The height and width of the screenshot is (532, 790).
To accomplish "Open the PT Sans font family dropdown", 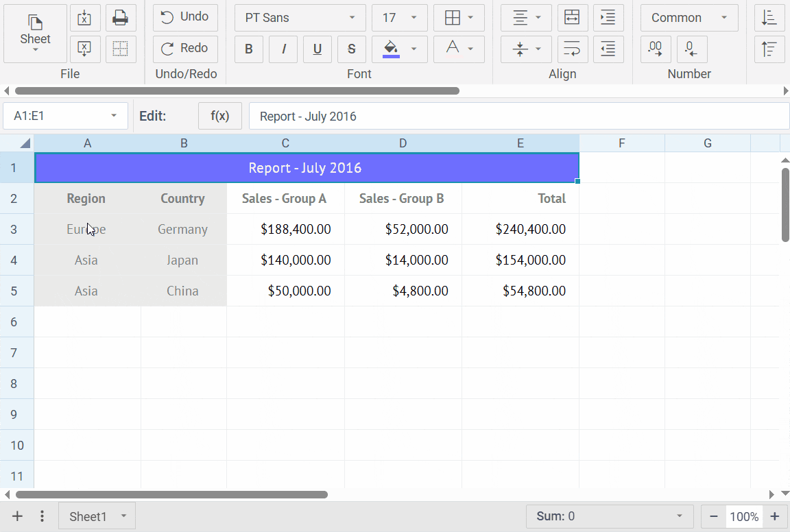I will pos(300,18).
